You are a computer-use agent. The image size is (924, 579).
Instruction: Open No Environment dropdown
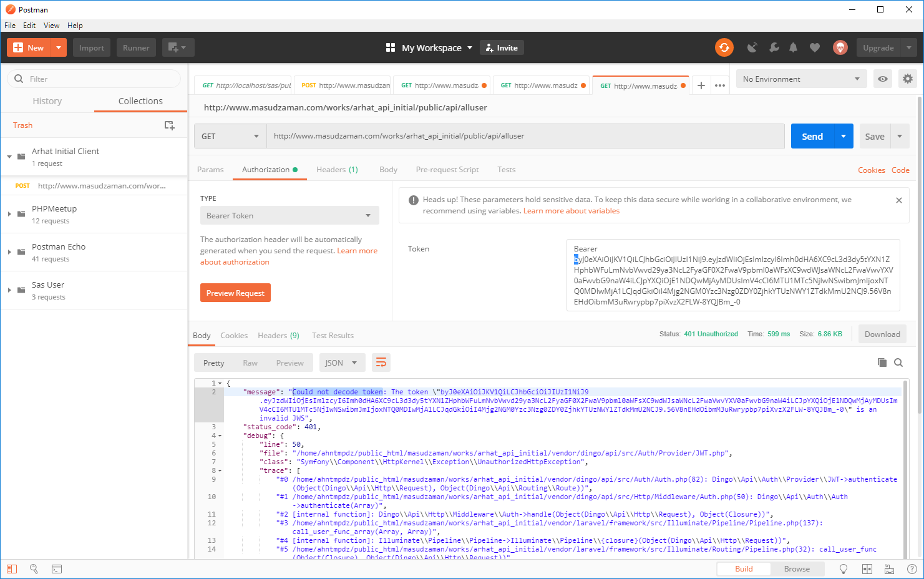(x=801, y=79)
